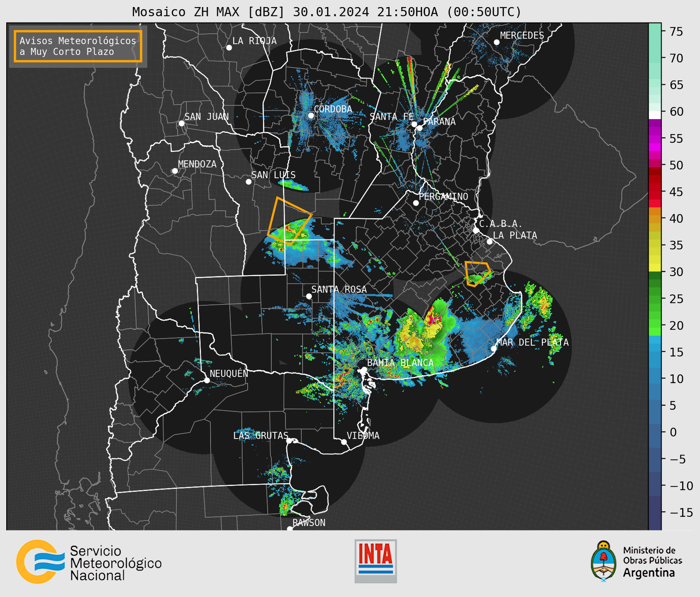The image size is (700, 597).
Task: Click the VIEDMA city marker dot
Action: [x=344, y=442]
